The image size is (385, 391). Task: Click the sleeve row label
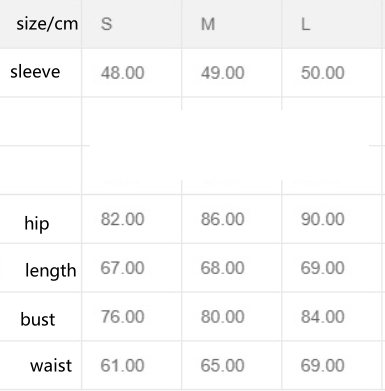coord(35,72)
